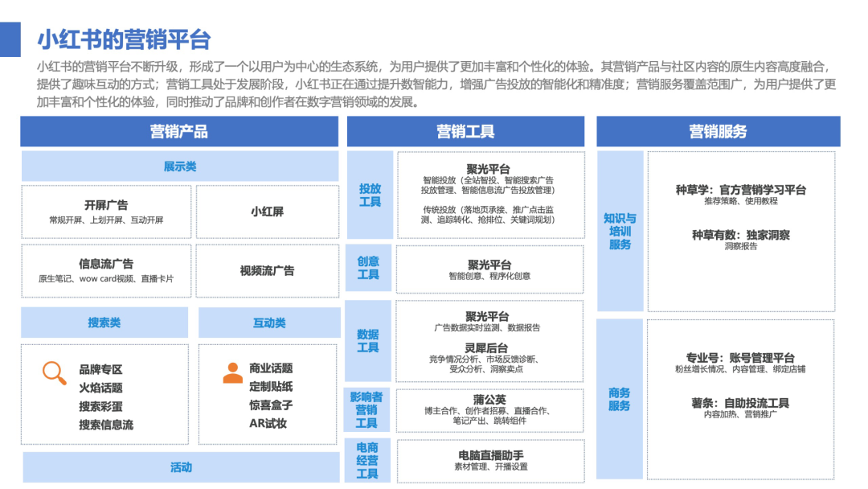Screen dimensions: 868x489
Task: Click the 火焰话题 list entry
Action: click(x=100, y=388)
